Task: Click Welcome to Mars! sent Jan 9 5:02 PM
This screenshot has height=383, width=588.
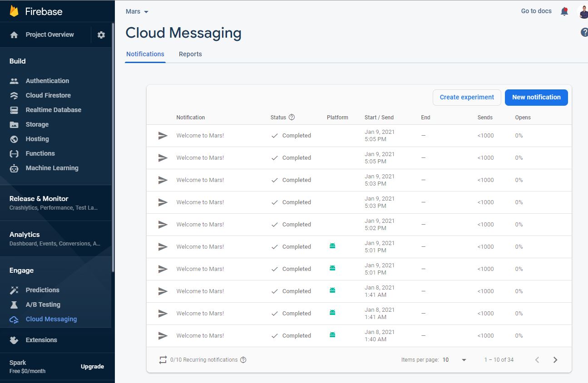Action: (x=200, y=225)
